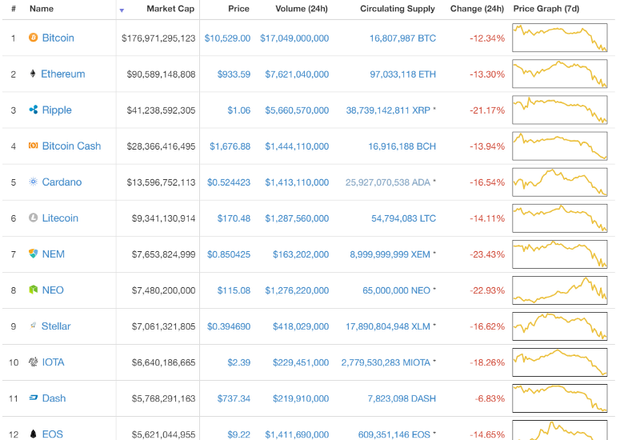The width and height of the screenshot is (640, 440).
Task: Sort by the # rank column header
Action: tap(13, 9)
